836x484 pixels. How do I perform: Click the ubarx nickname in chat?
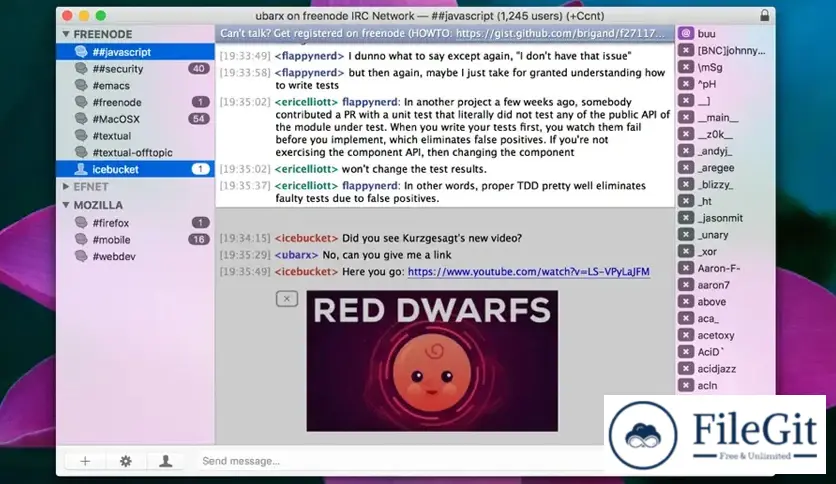point(296,255)
